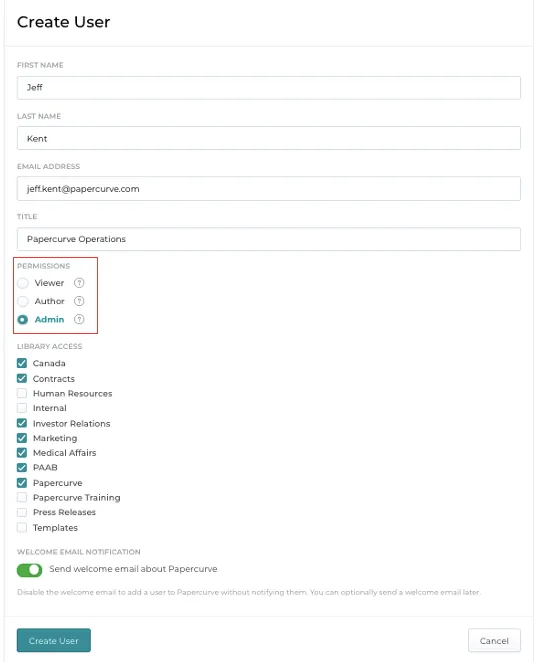Check the Papercurve Training checkbox
Viewport: 534px width, 662px height.
(22, 497)
